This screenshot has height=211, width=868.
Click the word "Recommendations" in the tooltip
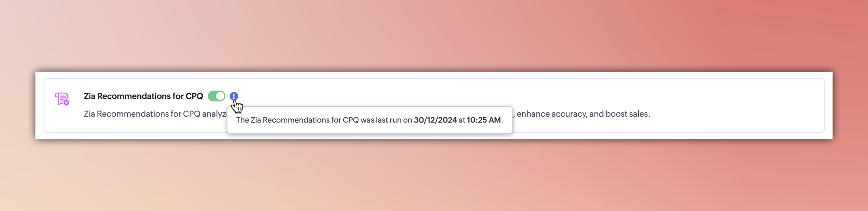click(x=295, y=120)
